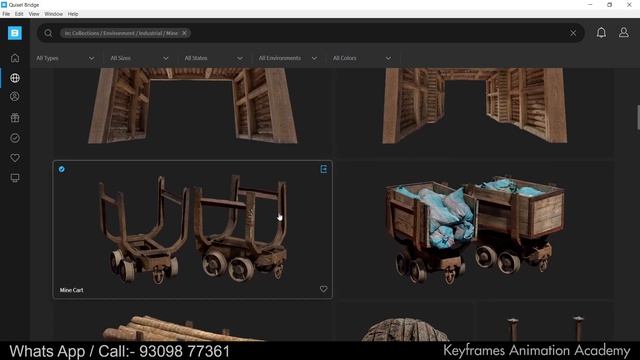Select the metal nails thumbnail at bottom right
This screenshot has height=360, width=640.
pos(545,322)
